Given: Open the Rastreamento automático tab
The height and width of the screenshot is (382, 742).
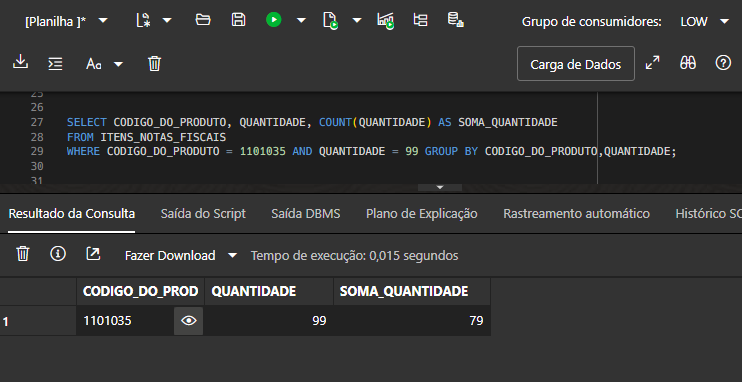Looking at the screenshot, I should 576,214.
